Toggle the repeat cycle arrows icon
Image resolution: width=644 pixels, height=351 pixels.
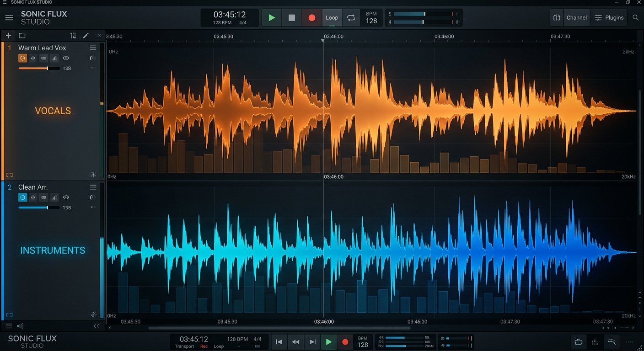(351, 18)
